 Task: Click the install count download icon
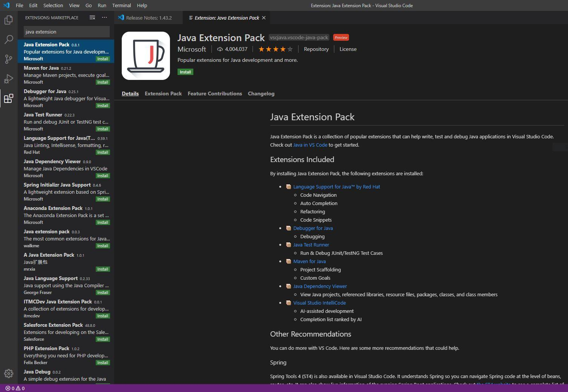tap(220, 49)
